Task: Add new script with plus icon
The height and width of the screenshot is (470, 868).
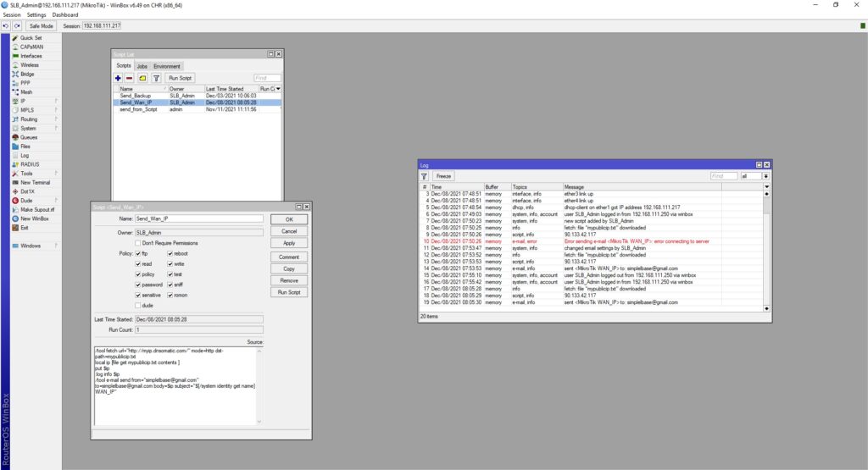Action: [x=118, y=78]
